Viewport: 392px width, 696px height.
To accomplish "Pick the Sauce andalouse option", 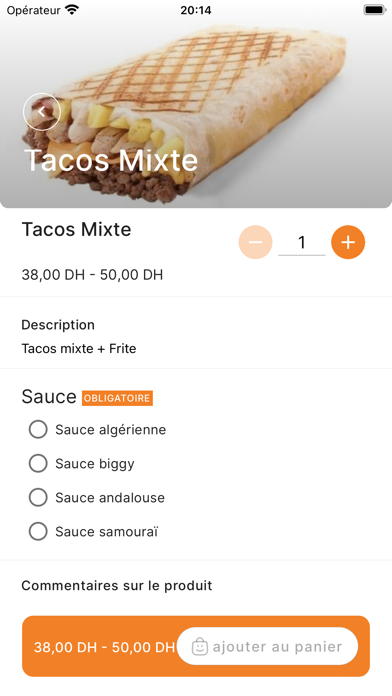I will (x=97, y=498).
